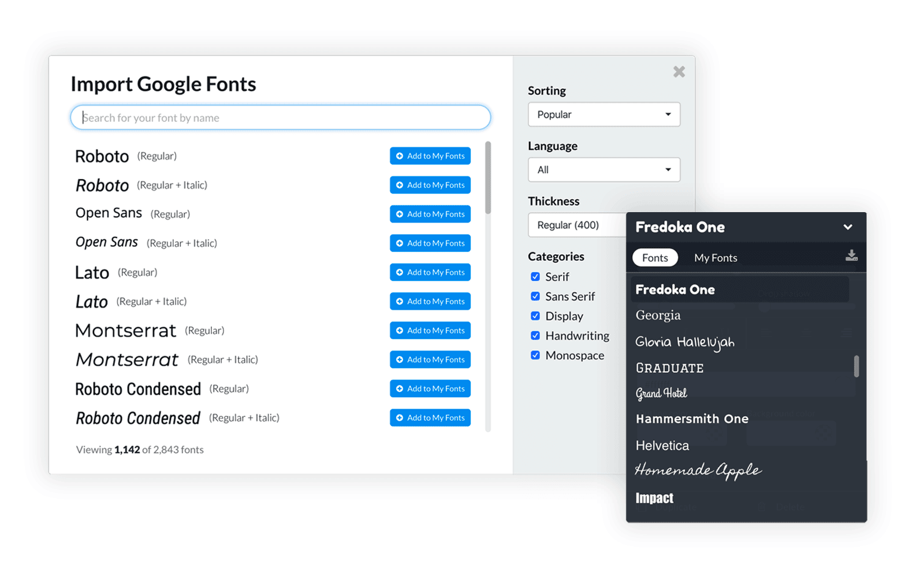924x578 pixels.
Task: Uncheck the Monospace category
Action: pos(535,355)
